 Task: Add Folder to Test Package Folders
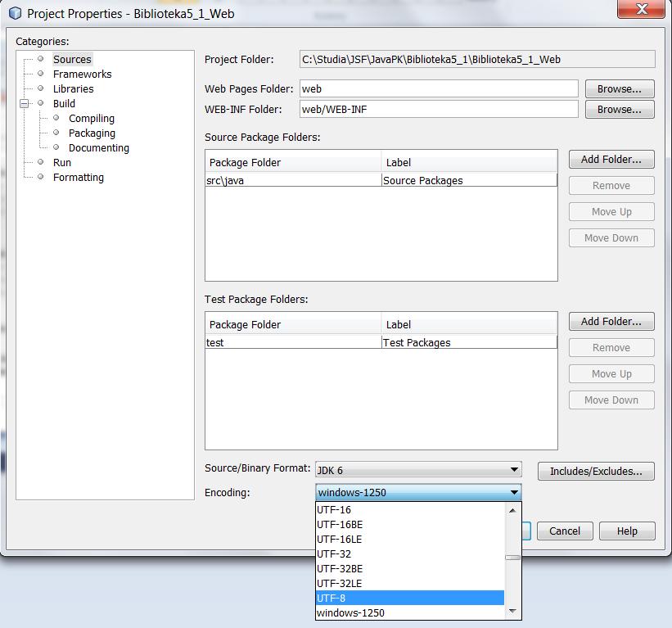pos(611,322)
